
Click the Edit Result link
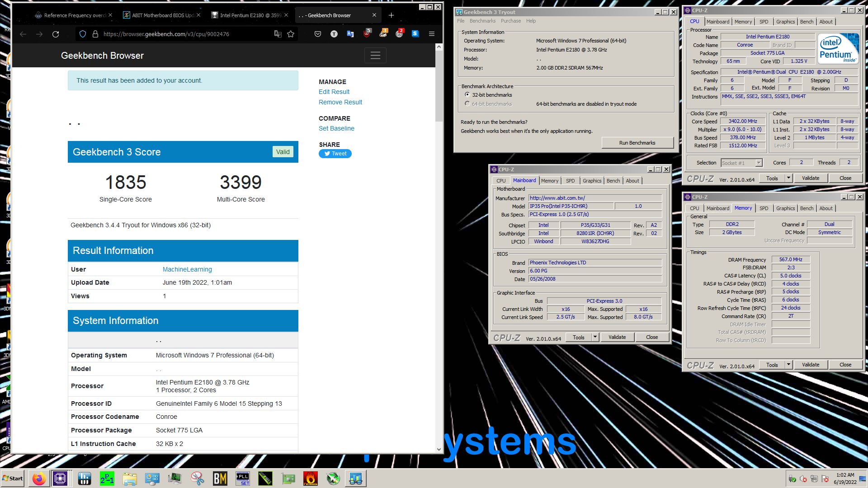(334, 92)
